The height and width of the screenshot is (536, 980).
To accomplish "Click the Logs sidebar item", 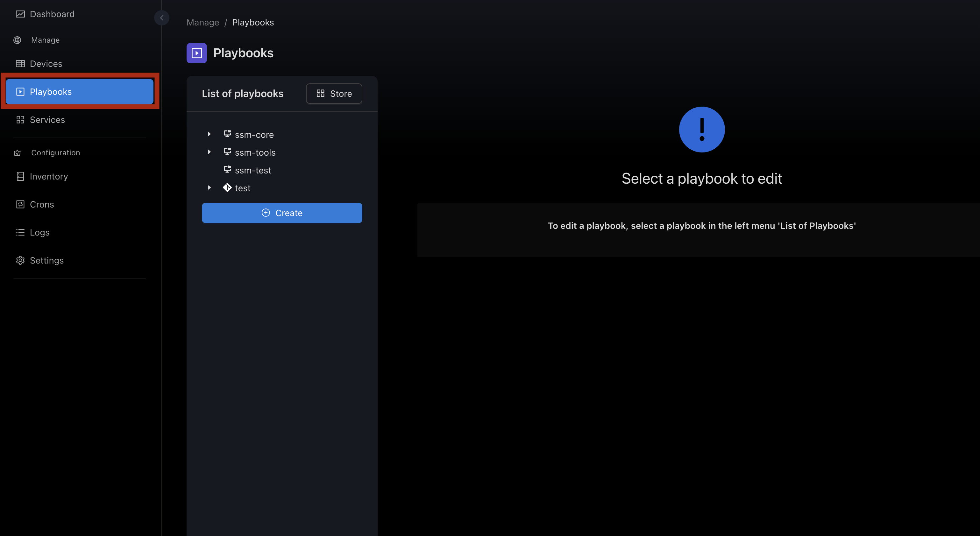I will tap(39, 232).
